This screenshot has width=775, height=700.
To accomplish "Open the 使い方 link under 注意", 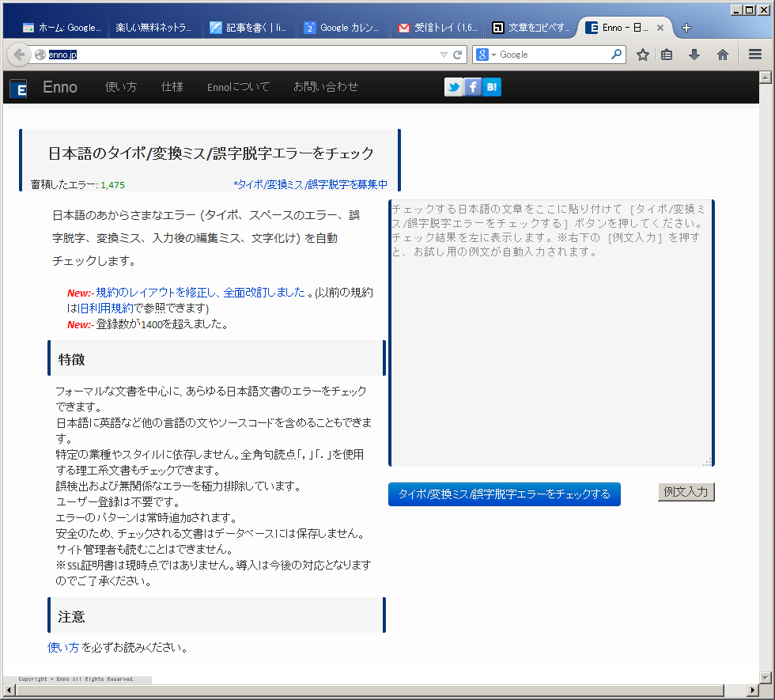I will (62, 647).
